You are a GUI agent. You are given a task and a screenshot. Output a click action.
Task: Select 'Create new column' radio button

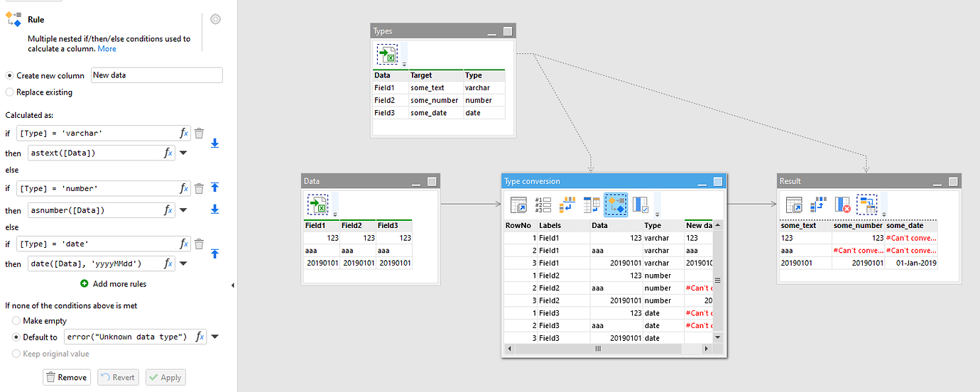pos(9,75)
